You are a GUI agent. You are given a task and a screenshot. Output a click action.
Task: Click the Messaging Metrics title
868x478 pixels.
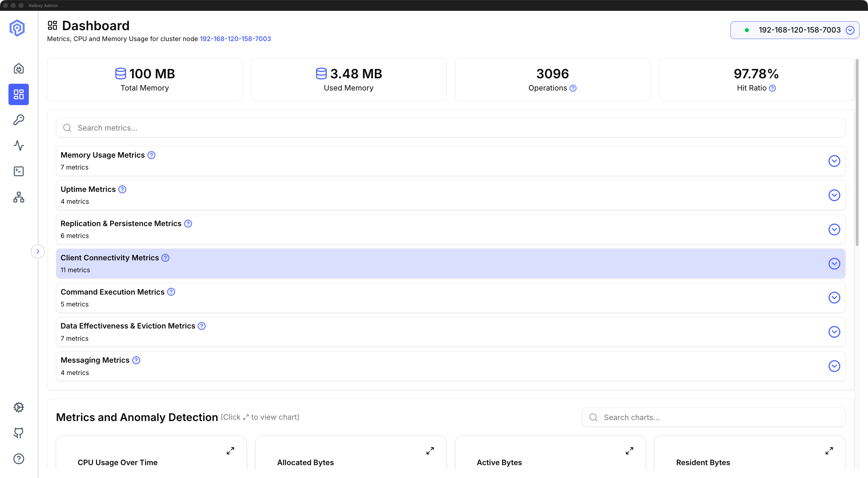(x=95, y=360)
